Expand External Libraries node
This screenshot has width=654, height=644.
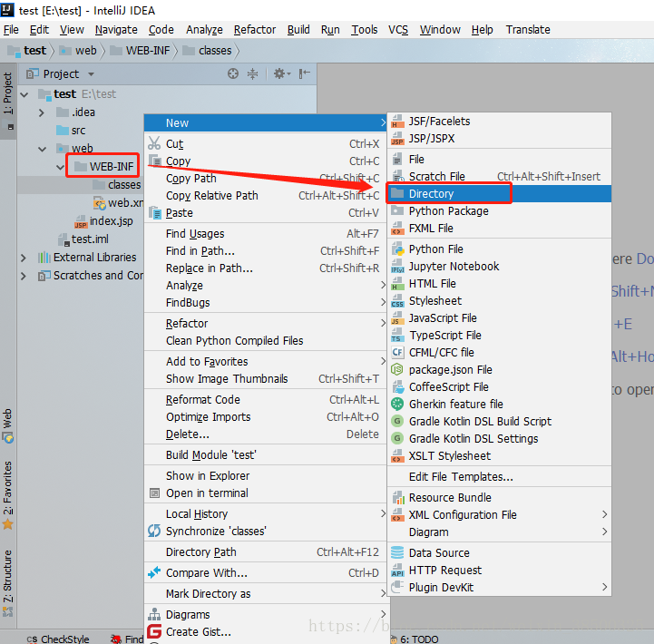pos(24,258)
